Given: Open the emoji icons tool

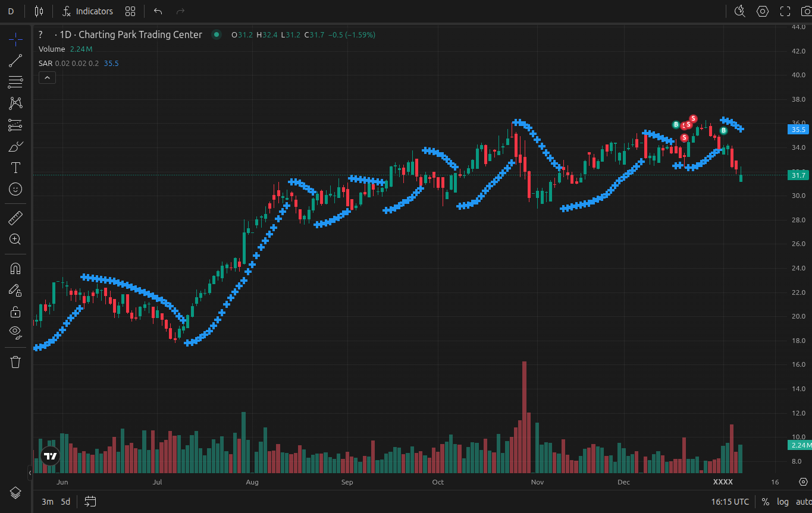Looking at the screenshot, I should coord(15,189).
